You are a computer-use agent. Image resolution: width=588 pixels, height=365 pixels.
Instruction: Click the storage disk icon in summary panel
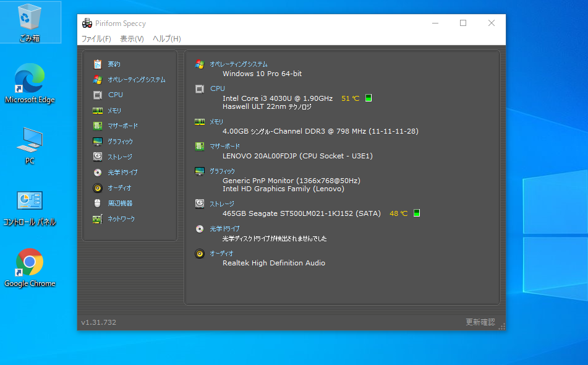click(200, 204)
